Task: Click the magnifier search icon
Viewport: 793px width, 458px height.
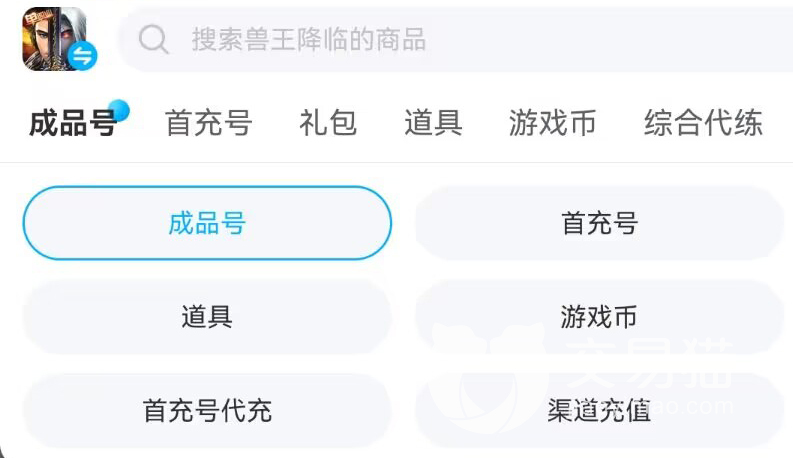Action: (x=154, y=39)
